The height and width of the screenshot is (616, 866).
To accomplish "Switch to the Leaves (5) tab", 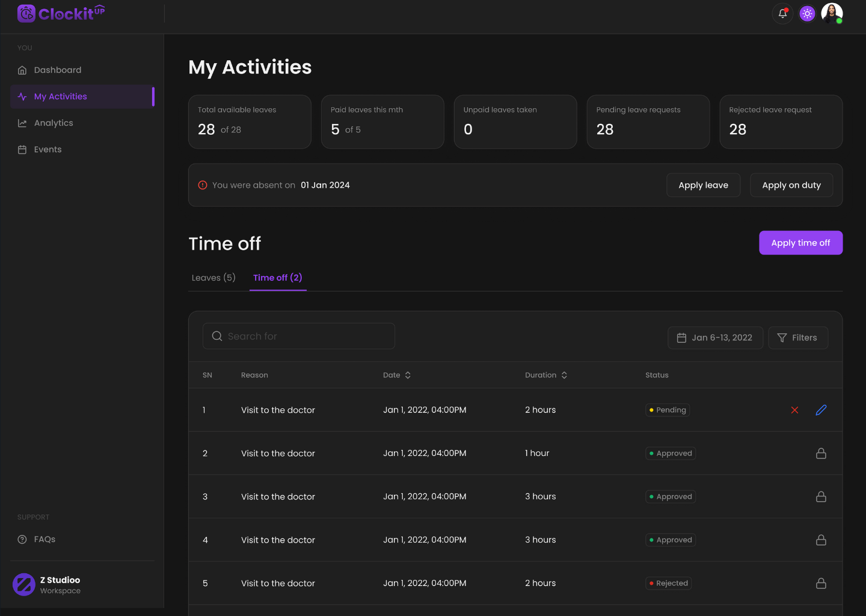I will click(x=213, y=278).
